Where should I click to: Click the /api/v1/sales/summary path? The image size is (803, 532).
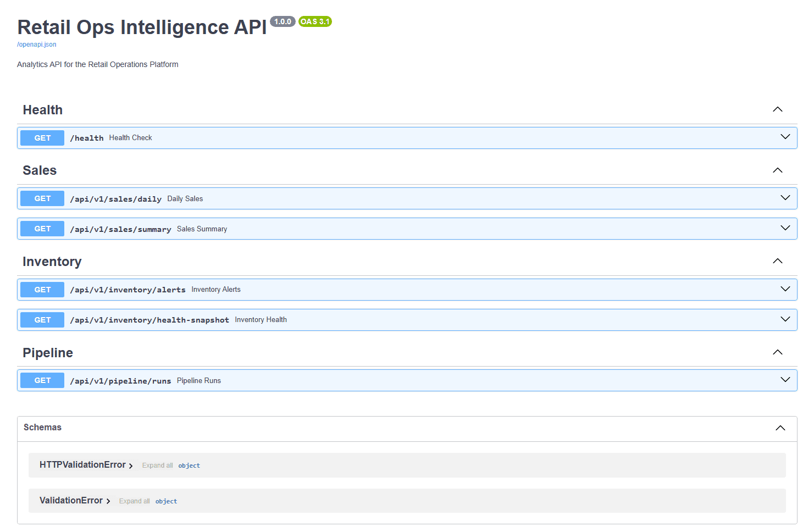pos(121,229)
